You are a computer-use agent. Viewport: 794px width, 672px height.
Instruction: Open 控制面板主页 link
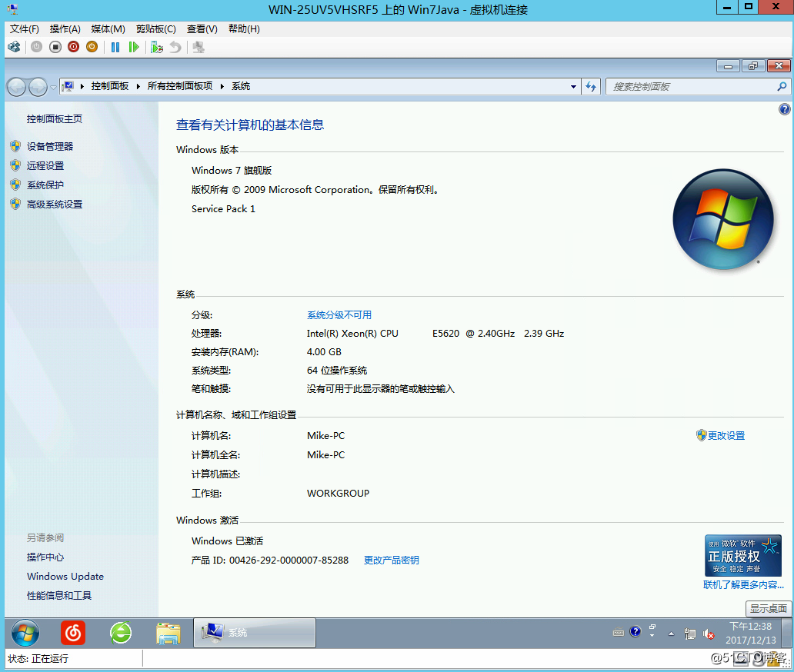click(54, 119)
